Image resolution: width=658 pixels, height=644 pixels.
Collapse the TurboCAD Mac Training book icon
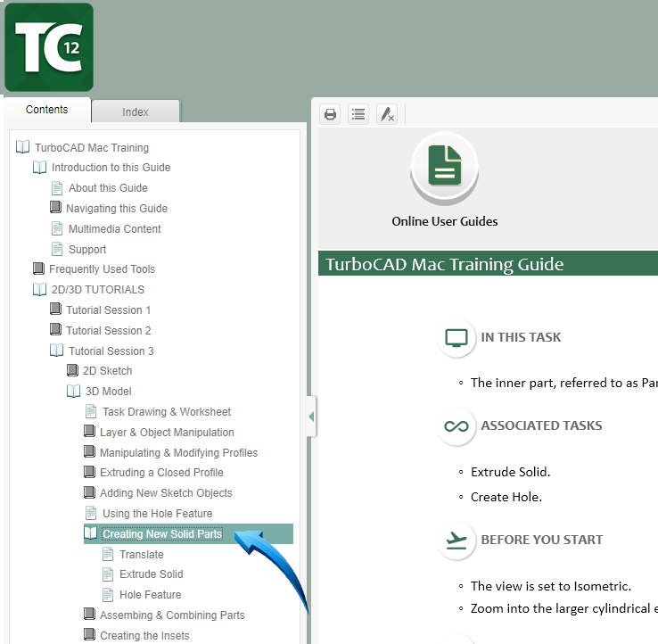click(22, 147)
